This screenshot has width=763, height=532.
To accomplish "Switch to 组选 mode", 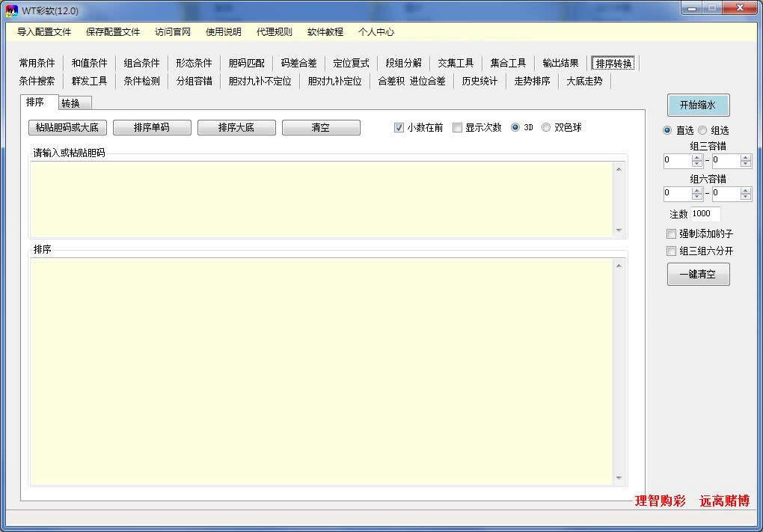I will click(702, 130).
